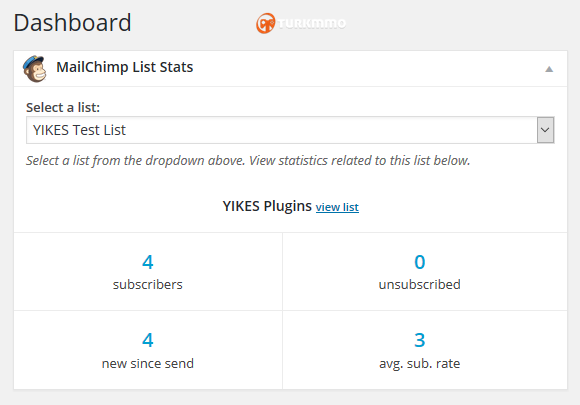Click the subscribers count number

pyautogui.click(x=148, y=262)
